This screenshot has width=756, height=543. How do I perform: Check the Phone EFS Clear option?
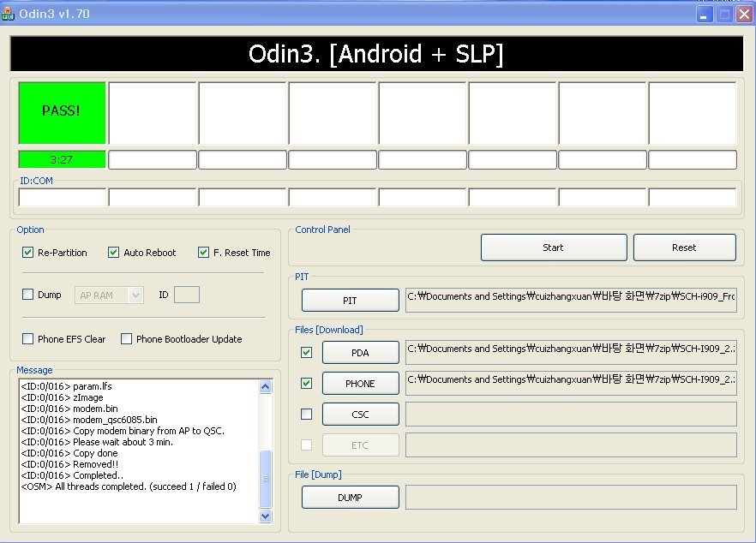[28, 338]
